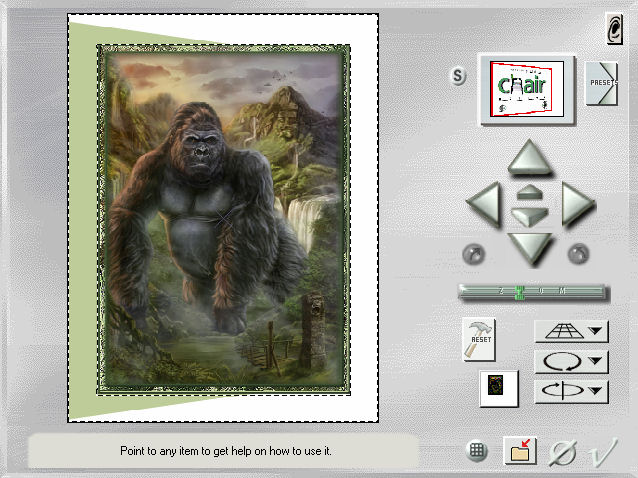The image size is (638, 478).
Task: Toggle the grid display button
Action: click(476, 451)
